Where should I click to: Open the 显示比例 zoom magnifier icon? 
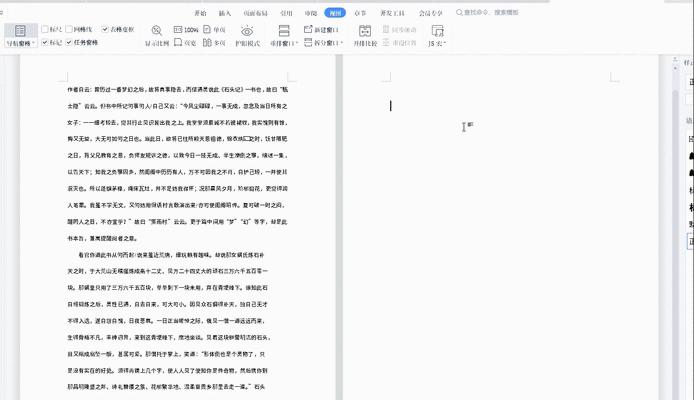(157, 31)
